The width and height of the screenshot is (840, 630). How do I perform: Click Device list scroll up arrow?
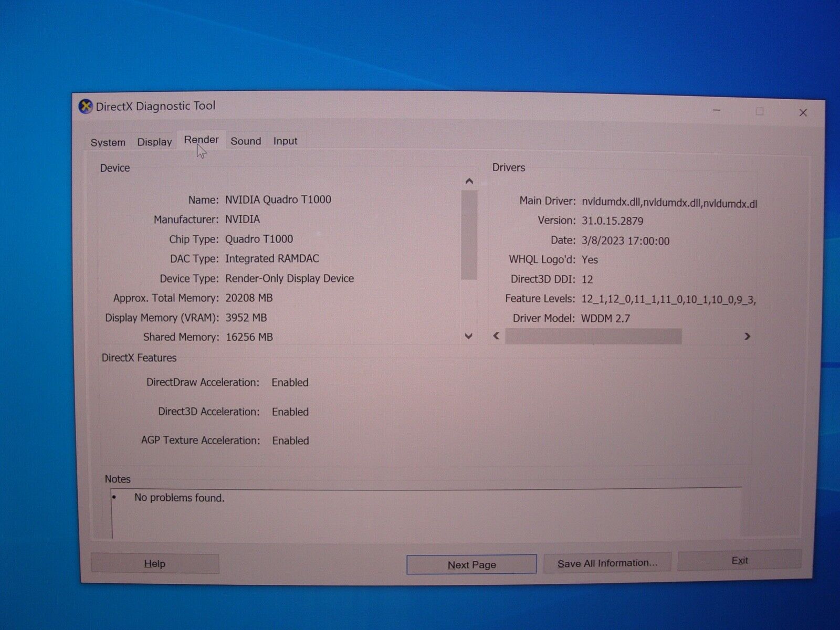tap(469, 182)
